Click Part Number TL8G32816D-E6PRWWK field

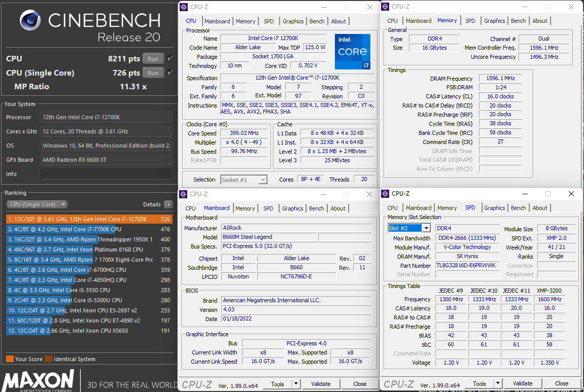coord(467,265)
